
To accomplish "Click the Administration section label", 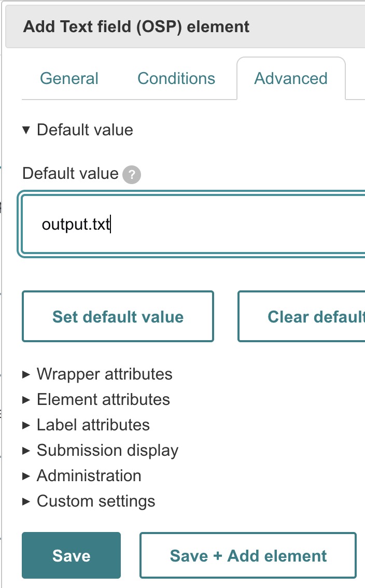I will [89, 476].
